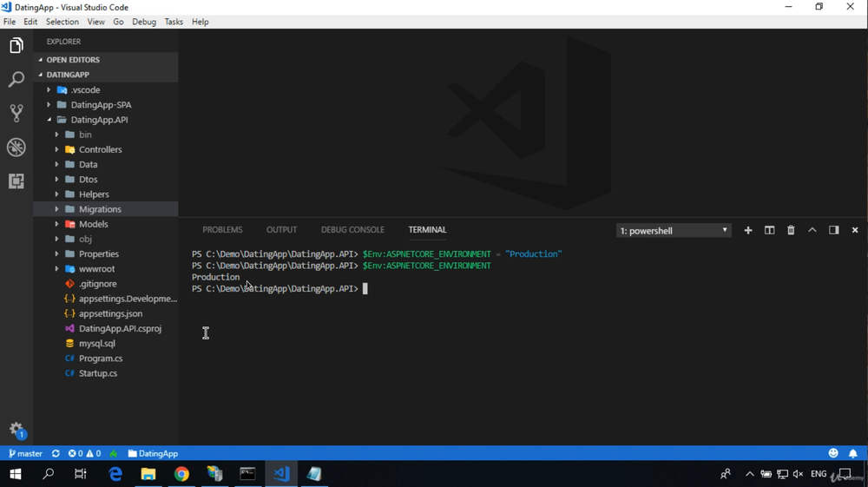Open the Selection menu
The height and width of the screenshot is (487, 868).
pyautogui.click(x=62, y=22)
